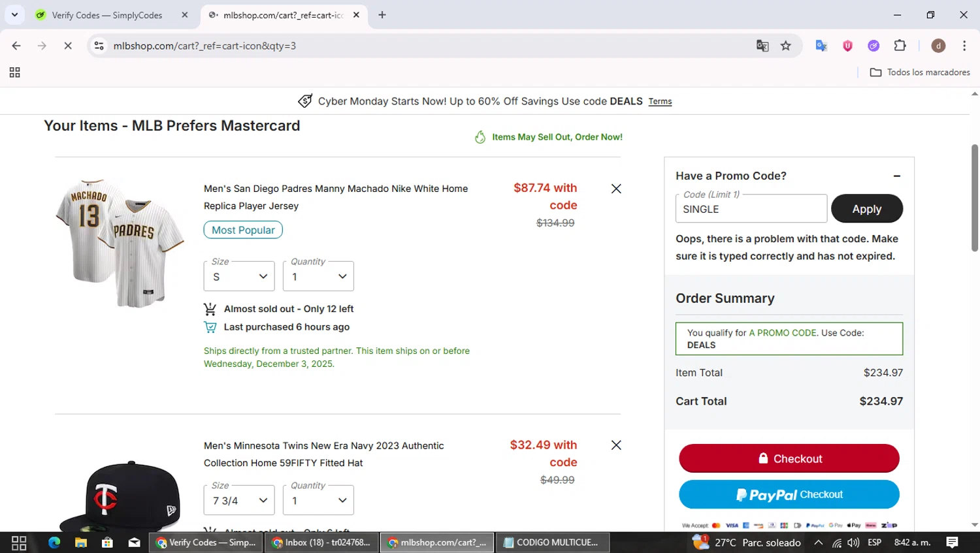
Task: Switch to Verify Codes taskbar window
Action: pyautogui.click(x=206, y=543)
